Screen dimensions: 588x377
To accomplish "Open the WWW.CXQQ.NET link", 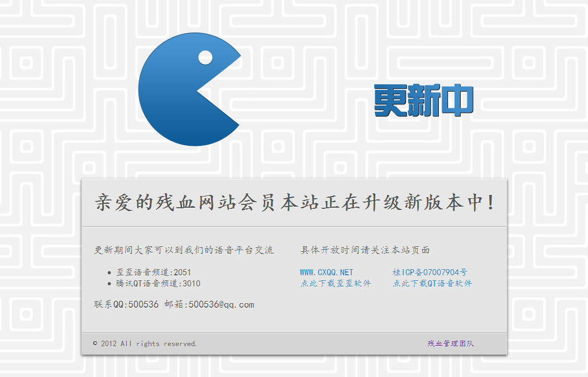I will click(326, 272).
